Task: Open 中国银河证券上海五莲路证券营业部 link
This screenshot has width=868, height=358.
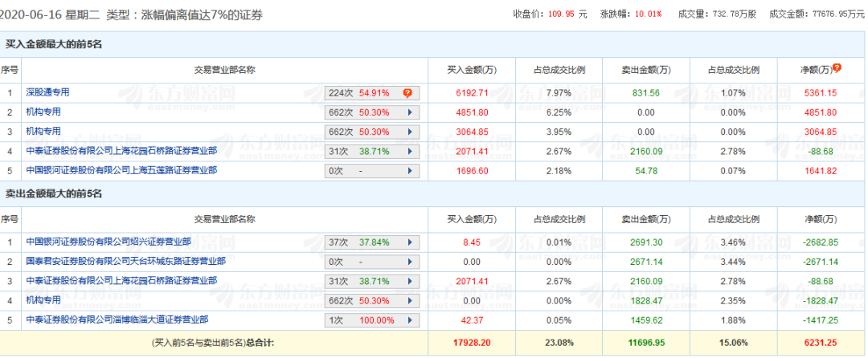Action: click(x=121, y=170)
